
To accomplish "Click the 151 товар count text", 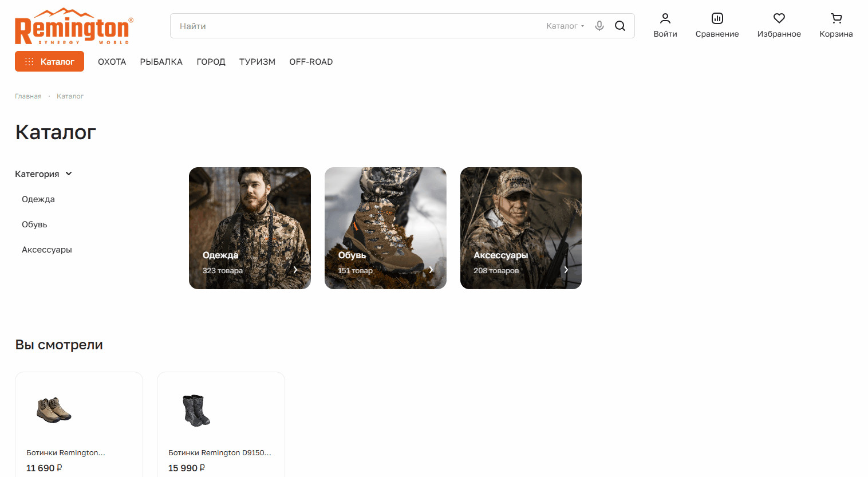I will pyautogui.click(x=356, y=270).
